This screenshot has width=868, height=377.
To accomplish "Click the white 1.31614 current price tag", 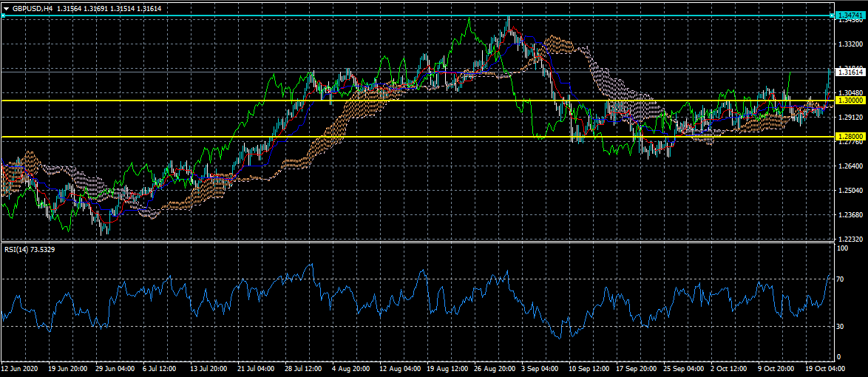I will 850,72.
